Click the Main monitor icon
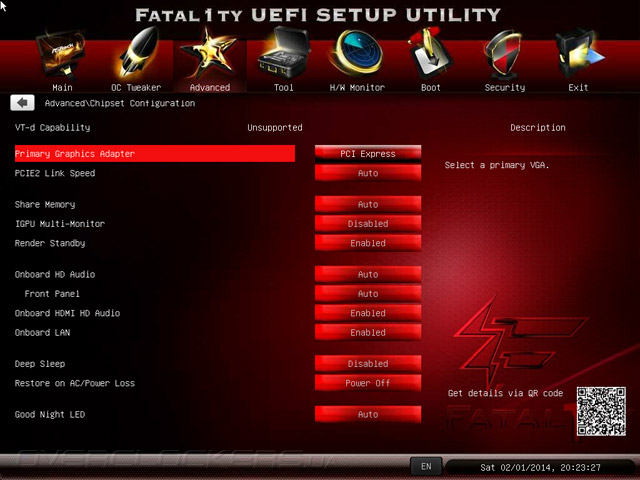The image size is (640, 480). 61,53
